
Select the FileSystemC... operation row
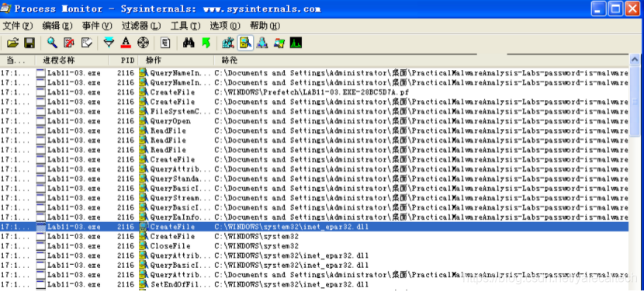[x=314, y=111]
